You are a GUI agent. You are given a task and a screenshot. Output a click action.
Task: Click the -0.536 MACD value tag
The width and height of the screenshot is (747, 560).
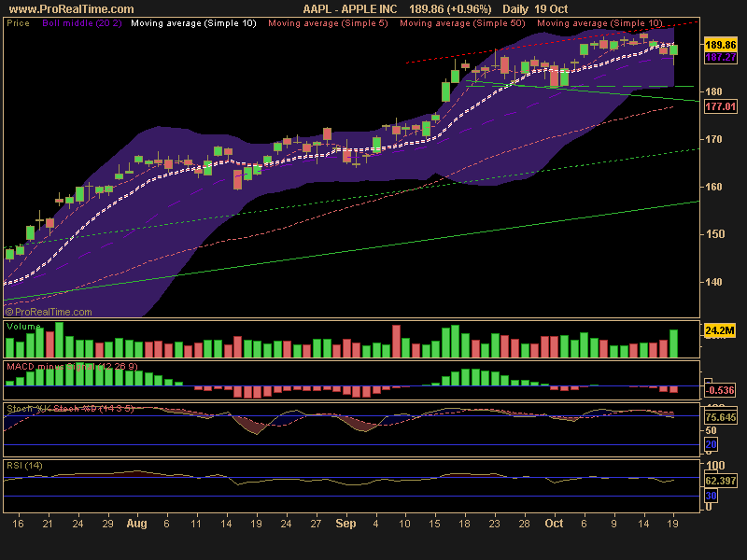click(720, 390)
